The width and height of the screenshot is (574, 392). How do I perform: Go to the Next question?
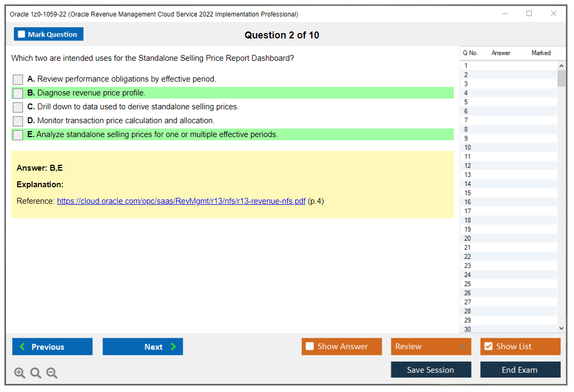(143, 347)
